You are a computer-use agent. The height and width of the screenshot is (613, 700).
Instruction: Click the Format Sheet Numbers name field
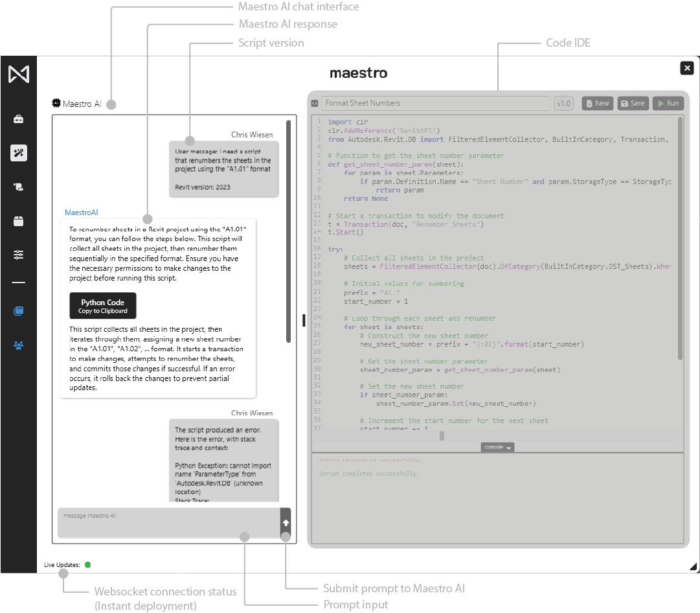tap(436, 103)
